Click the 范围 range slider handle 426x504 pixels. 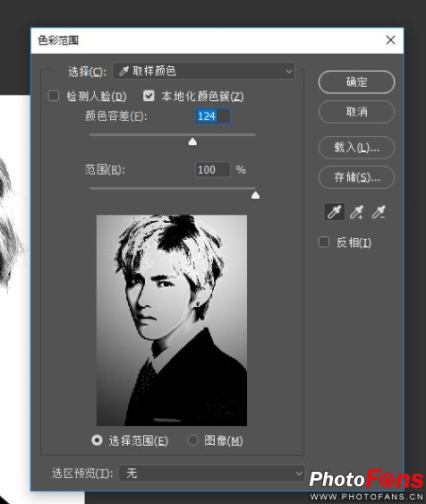tap(255, 195)
